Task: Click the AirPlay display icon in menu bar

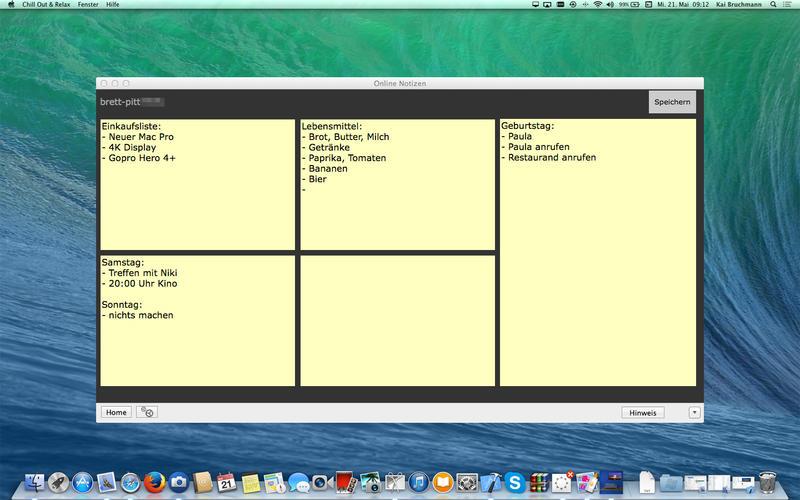Action: pyautogui.click(x=547, y=4)
